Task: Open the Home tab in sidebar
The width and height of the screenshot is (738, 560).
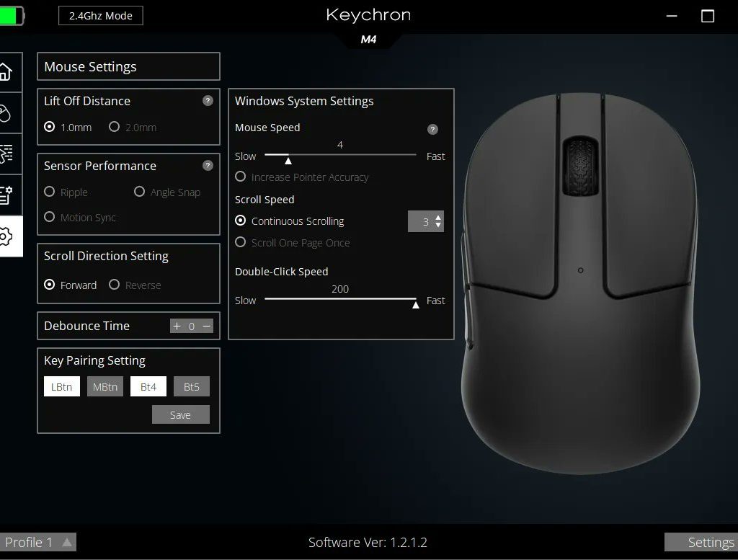Action: pyautogui.click(x=6, y=72)
